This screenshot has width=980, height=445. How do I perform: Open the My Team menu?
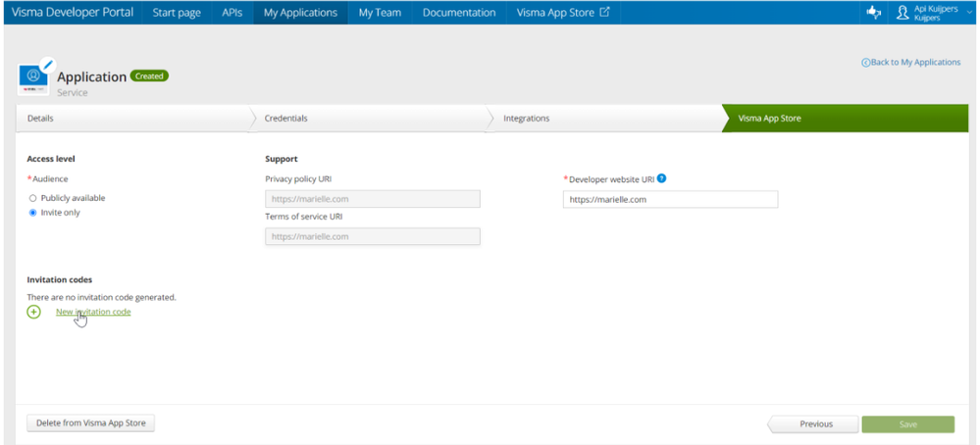click(380, 13)
